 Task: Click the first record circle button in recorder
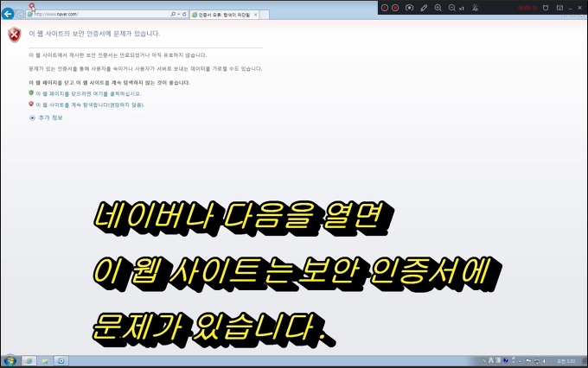(x=385, y=8)
